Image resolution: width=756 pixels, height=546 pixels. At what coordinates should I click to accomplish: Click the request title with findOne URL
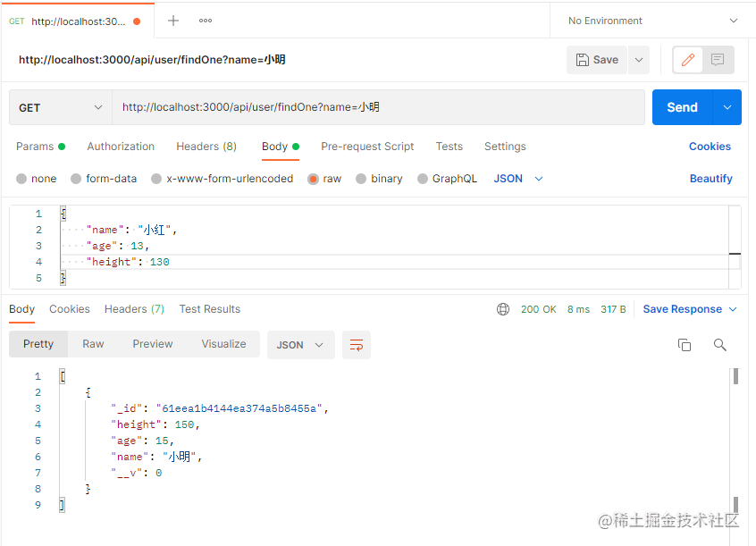tap(152, 60)
